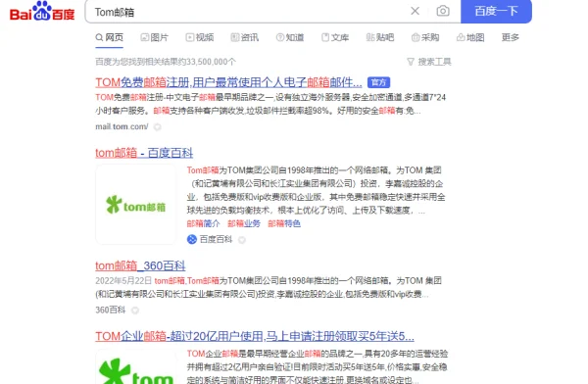This screenshot has width=588, height=384.
Task: Click the shield icon beside 360百科
Action: (135, 311)
